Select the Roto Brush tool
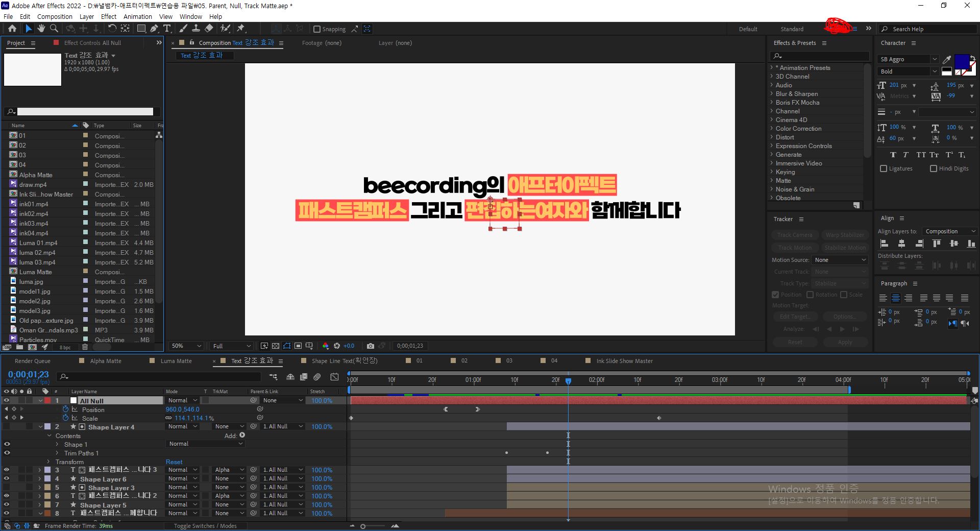 225,29
